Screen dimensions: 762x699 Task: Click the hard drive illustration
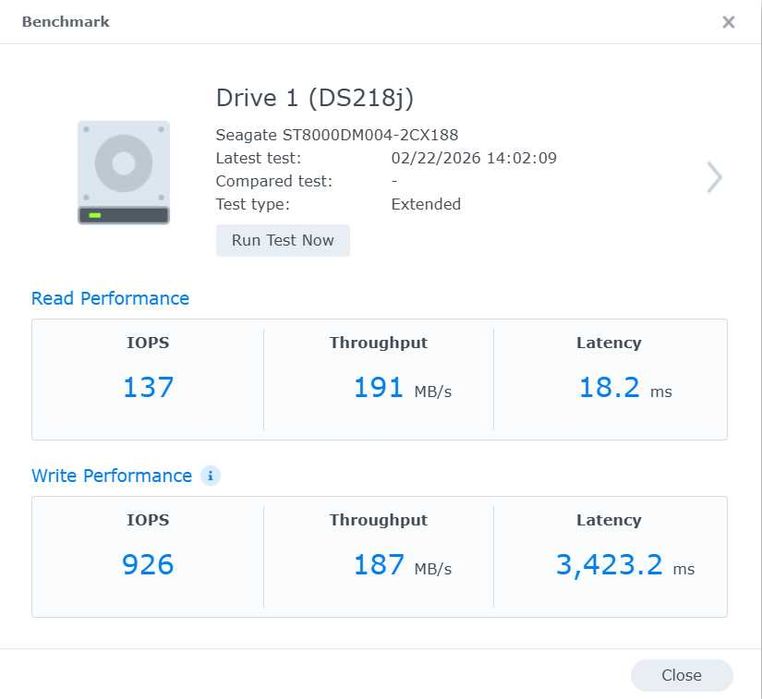123,172
